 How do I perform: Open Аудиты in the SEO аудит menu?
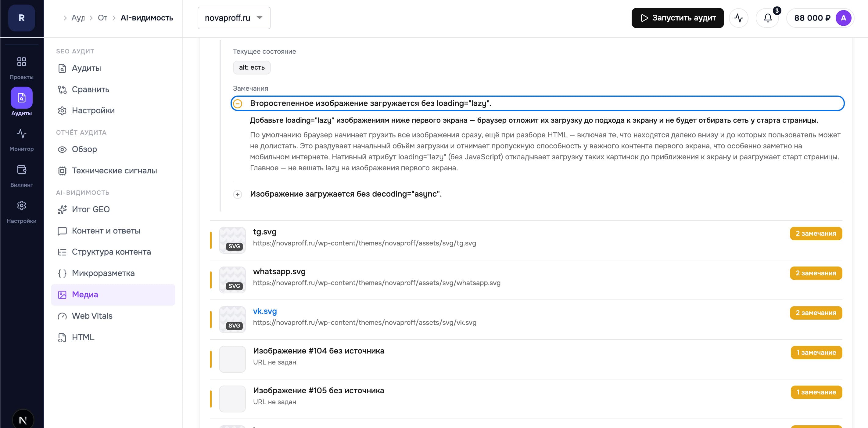point(113,68)
